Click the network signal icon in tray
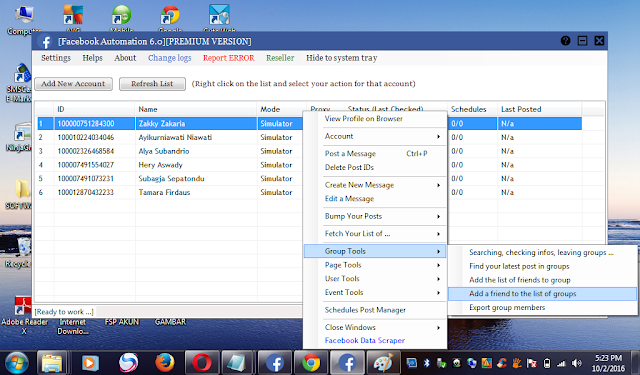 (x=562, y=363)
